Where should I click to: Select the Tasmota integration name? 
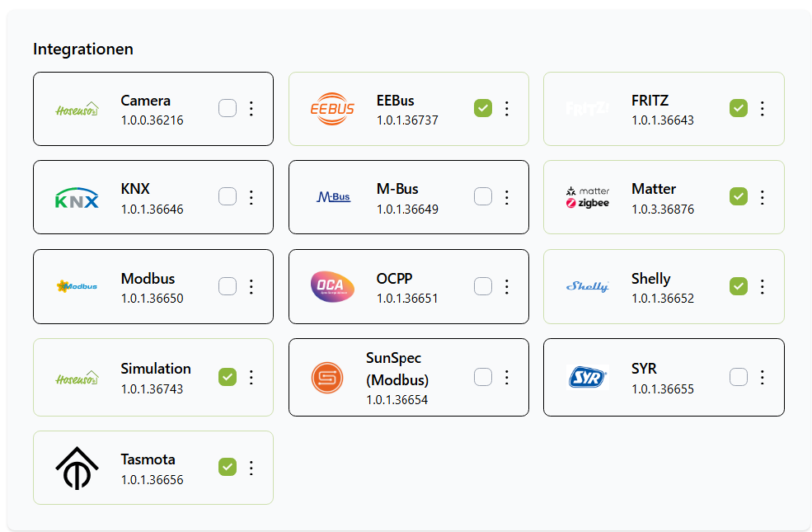(148, 459)
